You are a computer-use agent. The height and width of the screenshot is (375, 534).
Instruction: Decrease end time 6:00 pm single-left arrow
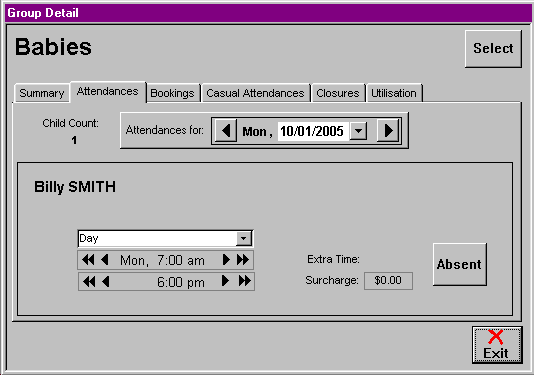(106, 281)
